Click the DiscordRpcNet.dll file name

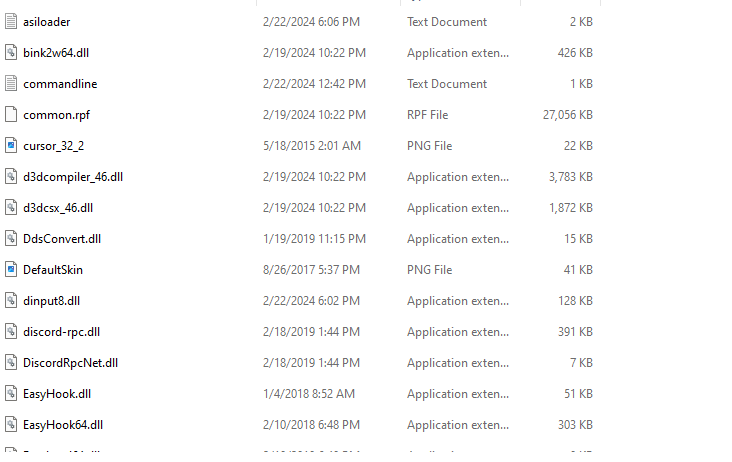pos(70,363)
